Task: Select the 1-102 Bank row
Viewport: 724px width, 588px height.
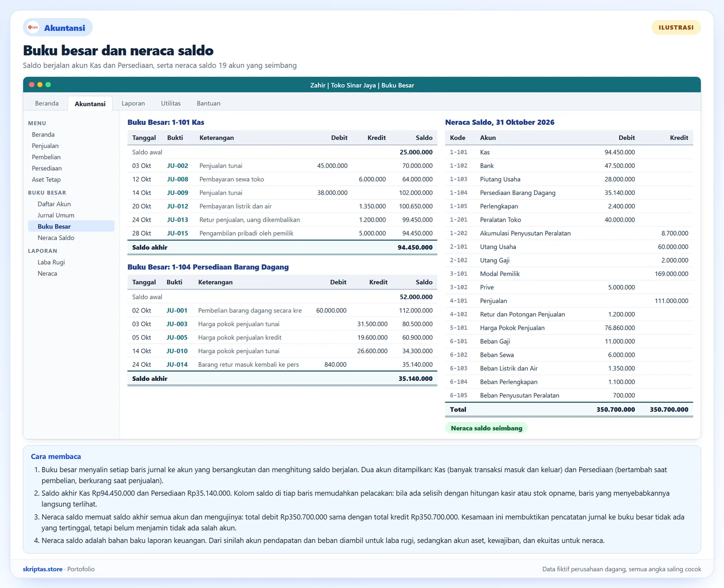Action: 569,166
